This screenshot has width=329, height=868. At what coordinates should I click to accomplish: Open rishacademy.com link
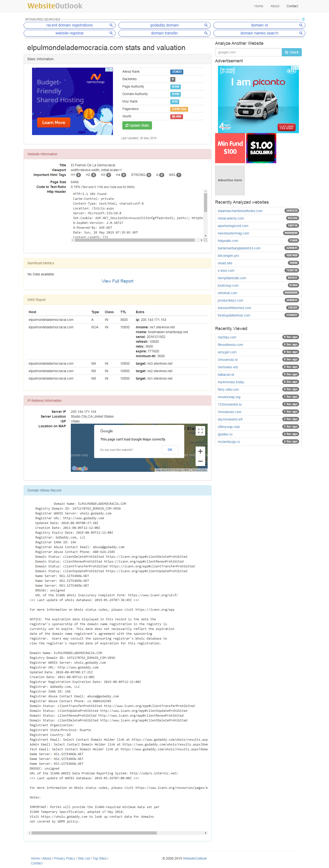(230, 218)
